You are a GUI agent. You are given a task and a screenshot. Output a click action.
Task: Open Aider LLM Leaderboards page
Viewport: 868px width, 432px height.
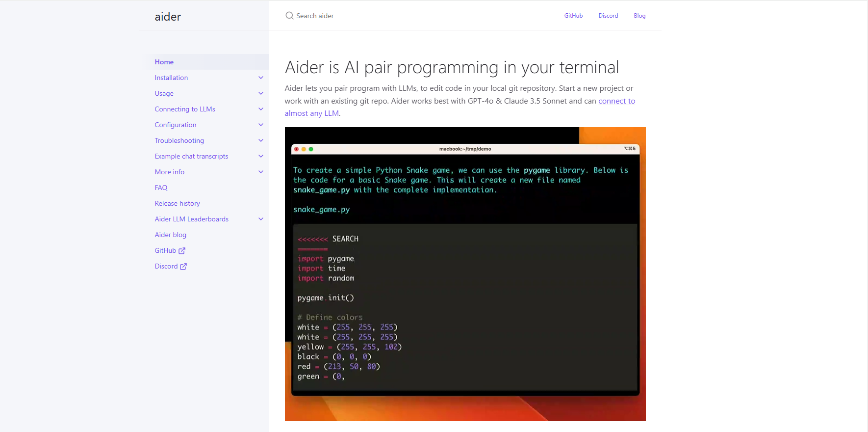coord(192,219)
